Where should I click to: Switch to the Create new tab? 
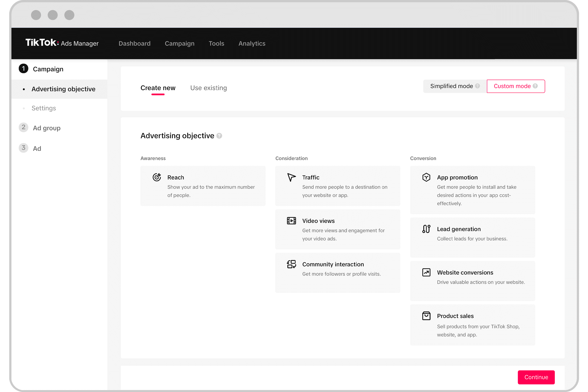pyautogui.click(x=158, y=88)
